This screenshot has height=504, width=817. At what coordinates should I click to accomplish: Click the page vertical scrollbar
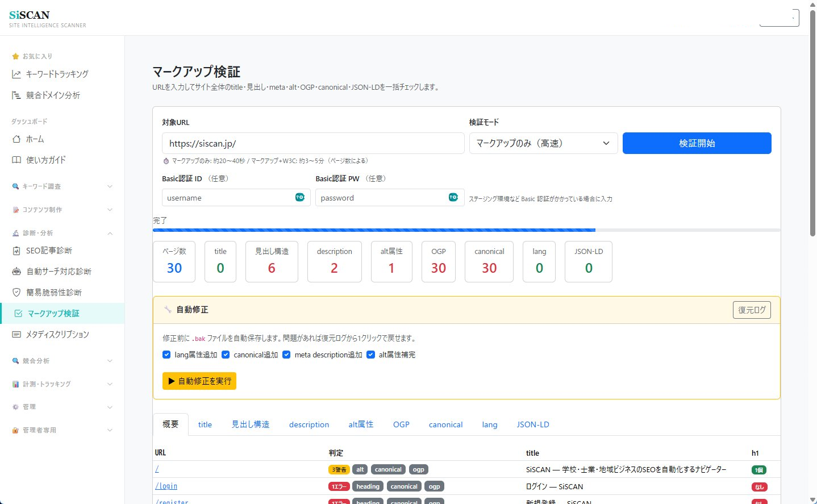[x=812, y=122]
